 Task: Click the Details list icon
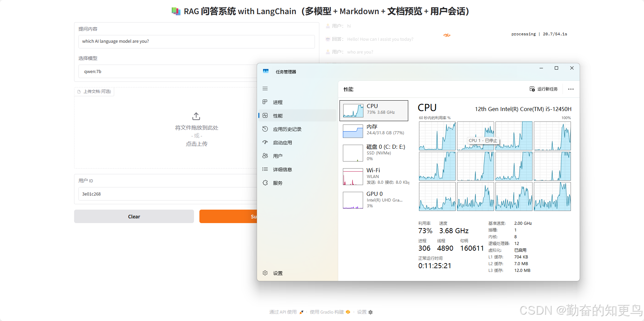point(265,169)
